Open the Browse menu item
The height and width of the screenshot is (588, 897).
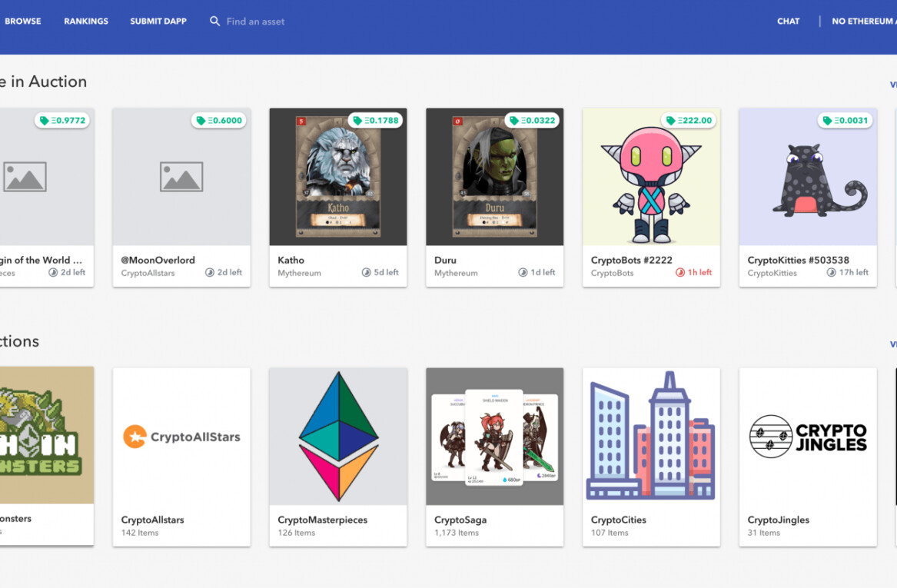23,22
